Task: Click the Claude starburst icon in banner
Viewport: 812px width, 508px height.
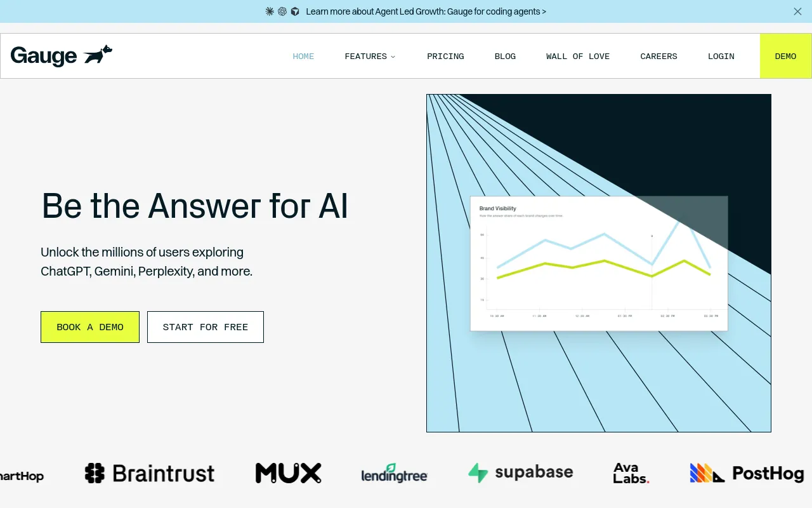Action: 270,11
